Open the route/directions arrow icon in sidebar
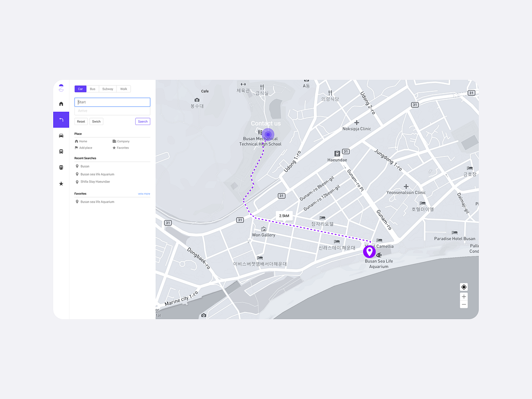Viewport: 532px width, 399px height. point(61,119)
